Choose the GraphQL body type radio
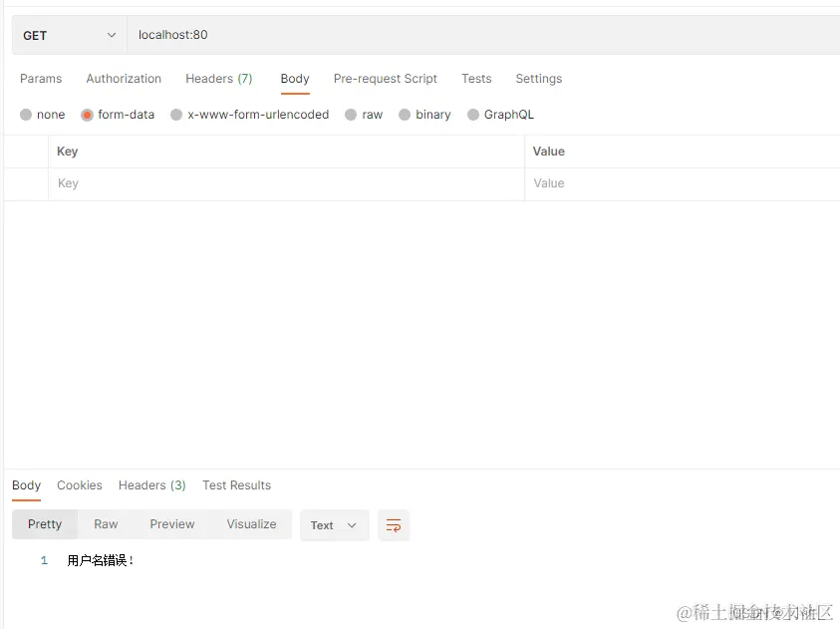The height and width of the screenshot is (629, 840). click(473, 115)
